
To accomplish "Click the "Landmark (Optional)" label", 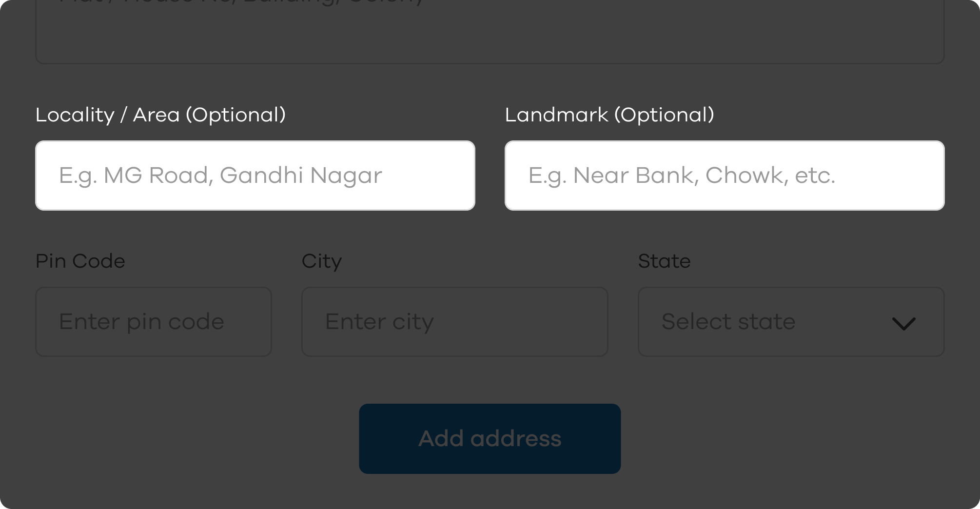I will click(609, 115).
